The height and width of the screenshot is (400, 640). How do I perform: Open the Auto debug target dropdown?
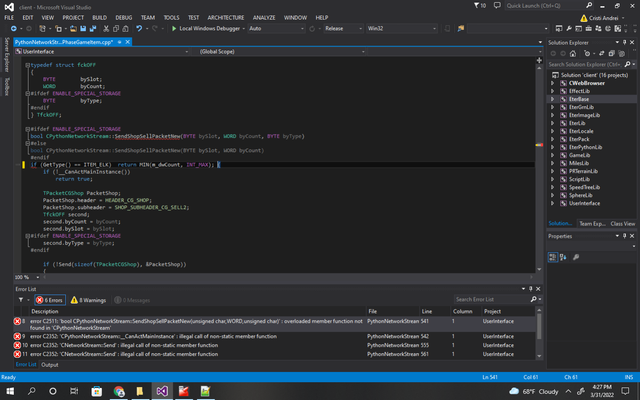coord(276,29)
